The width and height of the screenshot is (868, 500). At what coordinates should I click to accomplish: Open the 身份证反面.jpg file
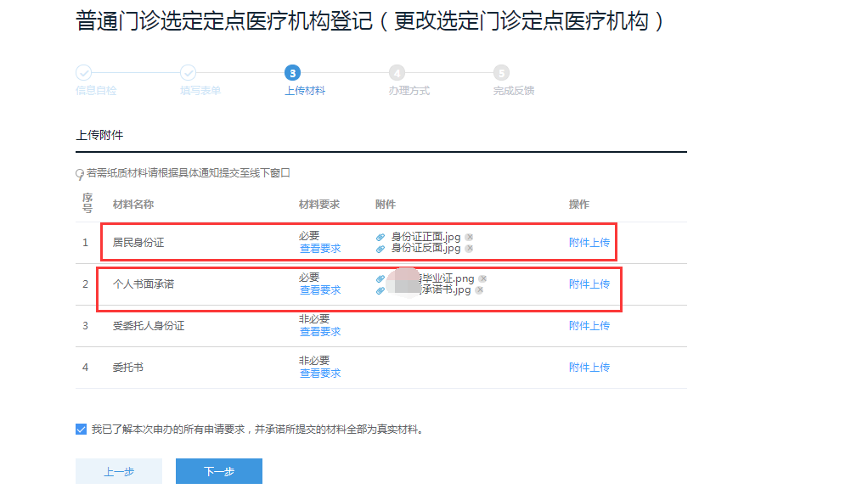426,249
